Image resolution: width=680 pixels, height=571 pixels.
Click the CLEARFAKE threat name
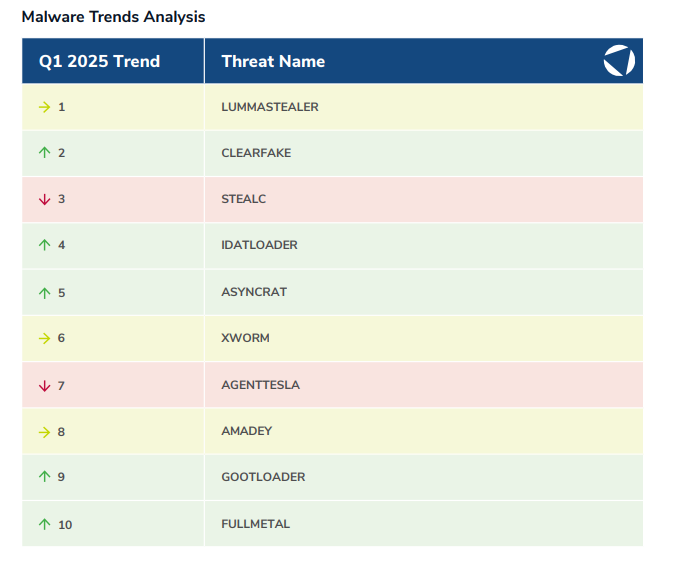pos(256,153)
